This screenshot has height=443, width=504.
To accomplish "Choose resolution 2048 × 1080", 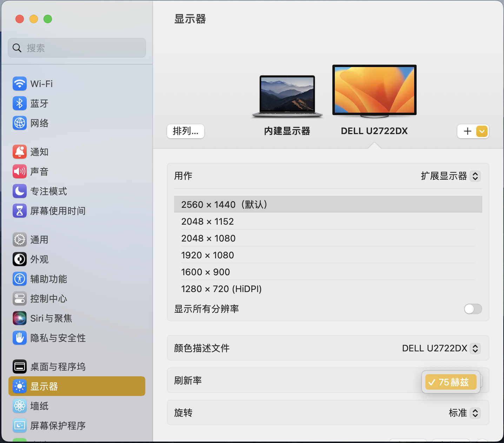I will [x=328, y=238].
